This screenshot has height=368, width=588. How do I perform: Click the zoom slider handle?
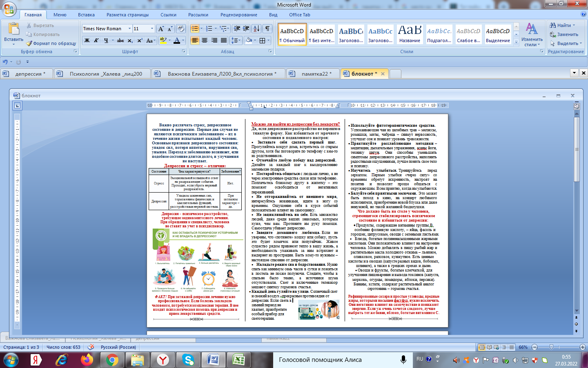coord(551,347)
